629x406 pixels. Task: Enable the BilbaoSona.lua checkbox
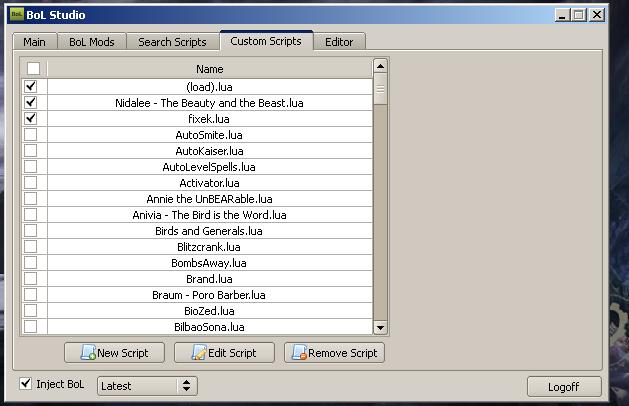click(30, 327)
